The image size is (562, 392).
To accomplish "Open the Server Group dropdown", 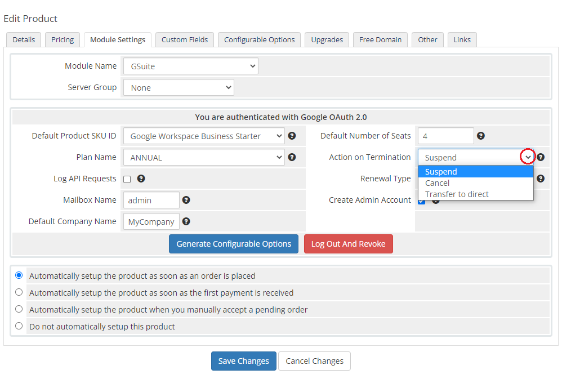I will pyautogui.click(x=179, y=87).
